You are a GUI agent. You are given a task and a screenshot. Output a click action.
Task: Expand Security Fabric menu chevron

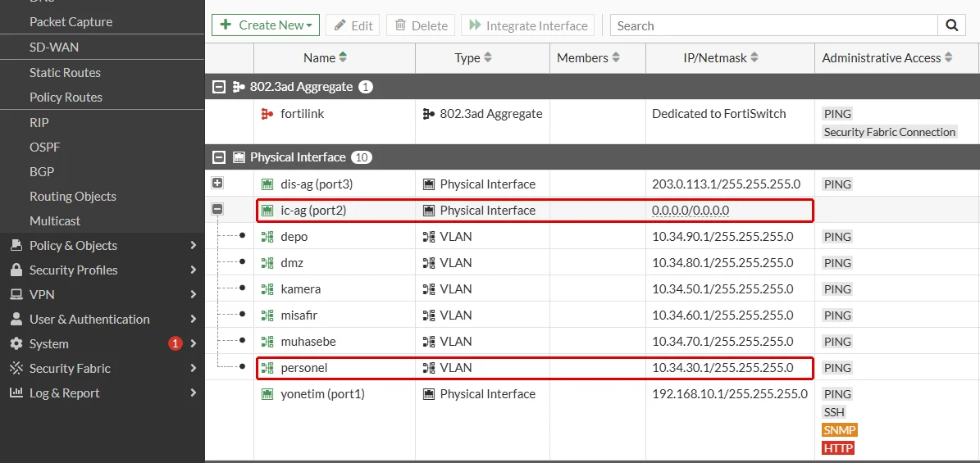193,369
